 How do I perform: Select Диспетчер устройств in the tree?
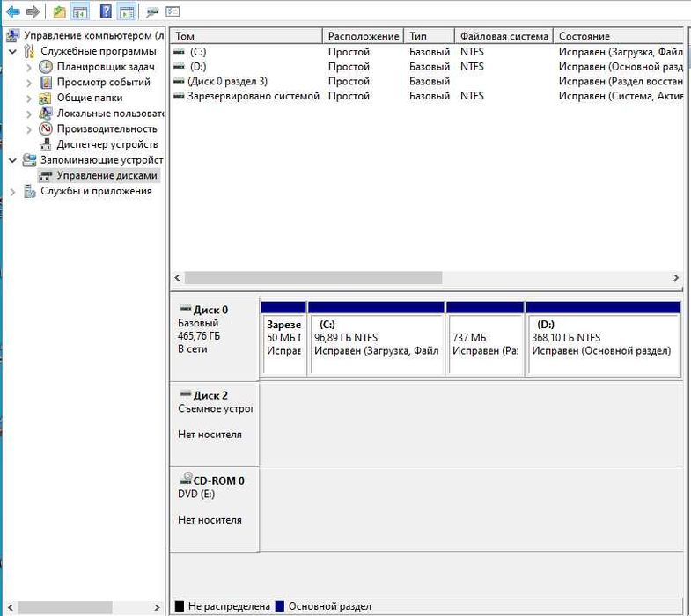point(107,144)
